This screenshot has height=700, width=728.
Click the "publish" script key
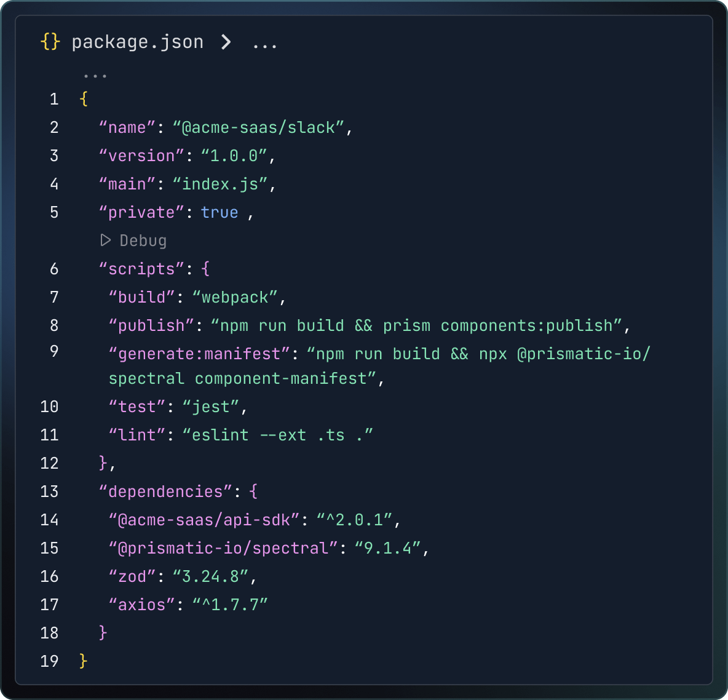click(x=151, y=325)
